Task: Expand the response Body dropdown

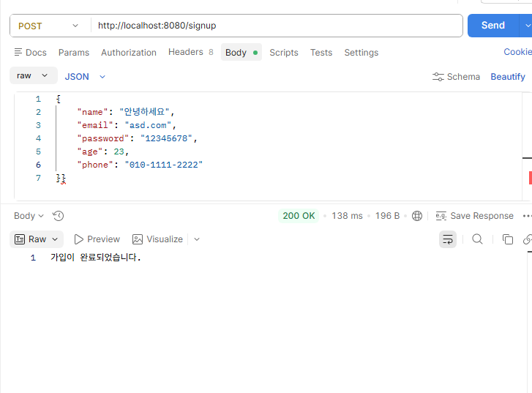Action: [x=29, y=216]
